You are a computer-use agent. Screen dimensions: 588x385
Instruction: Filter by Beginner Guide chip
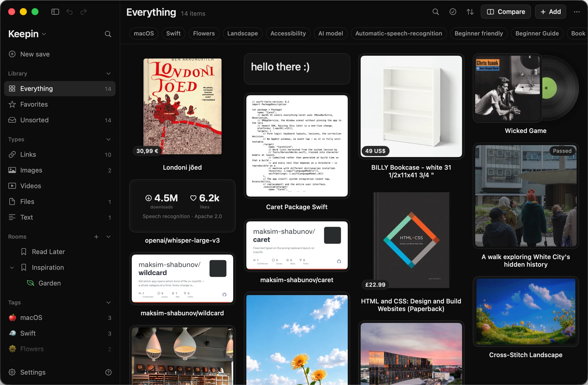(x=537, y=33)
